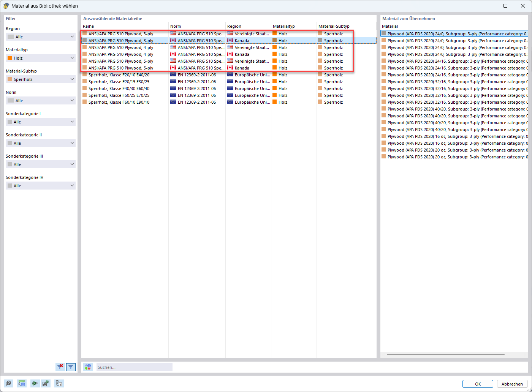
Task: Click the EU flag in the F20/10 E40/20 Norm cell
Action: coord(173,75)
